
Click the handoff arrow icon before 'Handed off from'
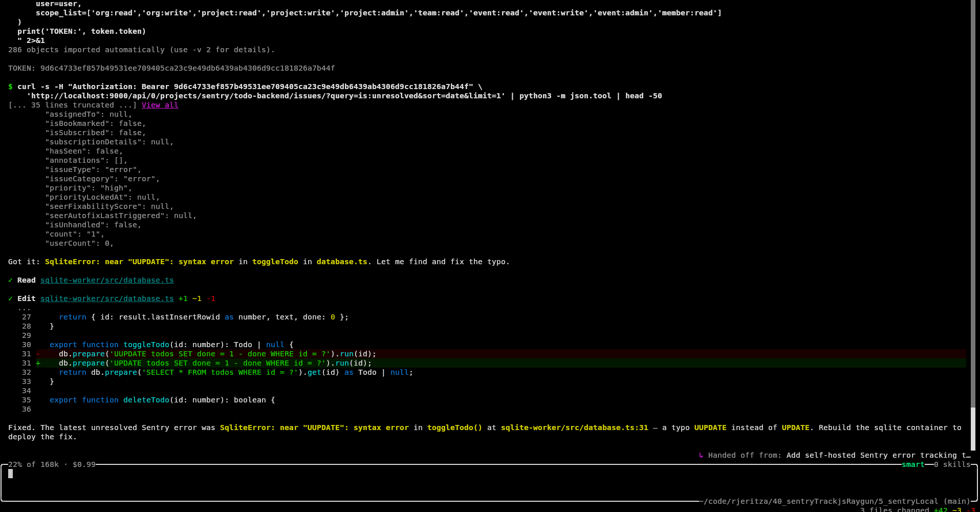pyautogui.click(x=701, y=455)
